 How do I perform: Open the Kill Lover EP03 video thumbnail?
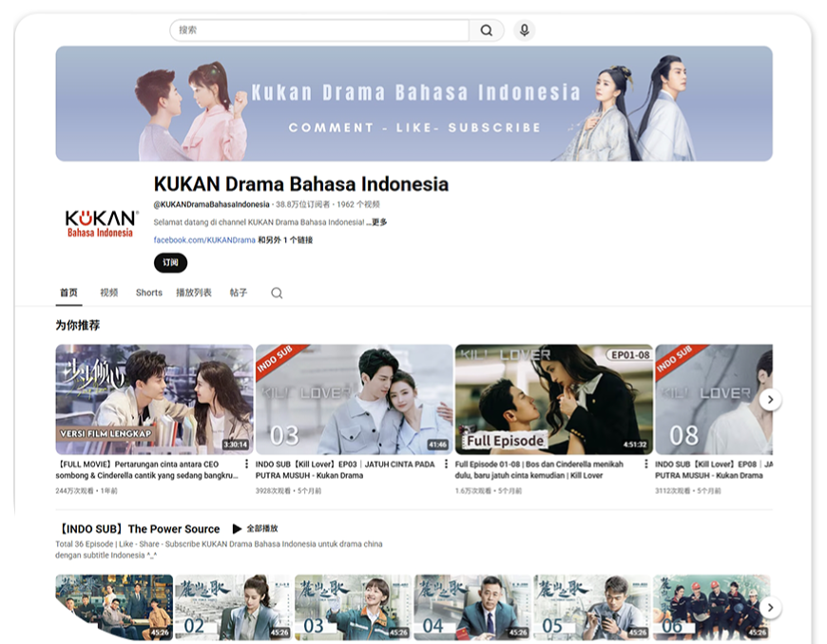pyautogui.click(x=354, y=399)
